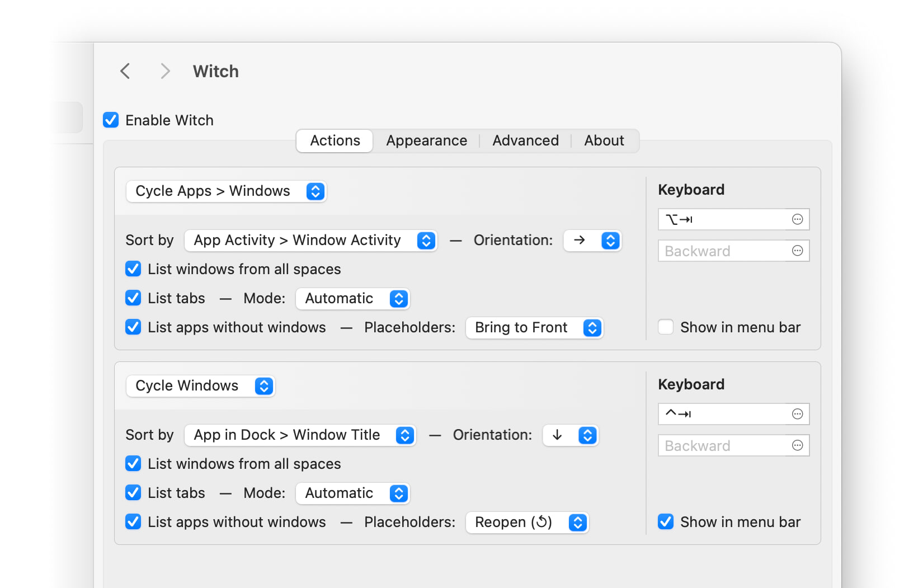The width and height of the screenshot is (904, 588).
Task: Open the Bring to Front placeholders dropdown
Action: click(x=534, y=328)
